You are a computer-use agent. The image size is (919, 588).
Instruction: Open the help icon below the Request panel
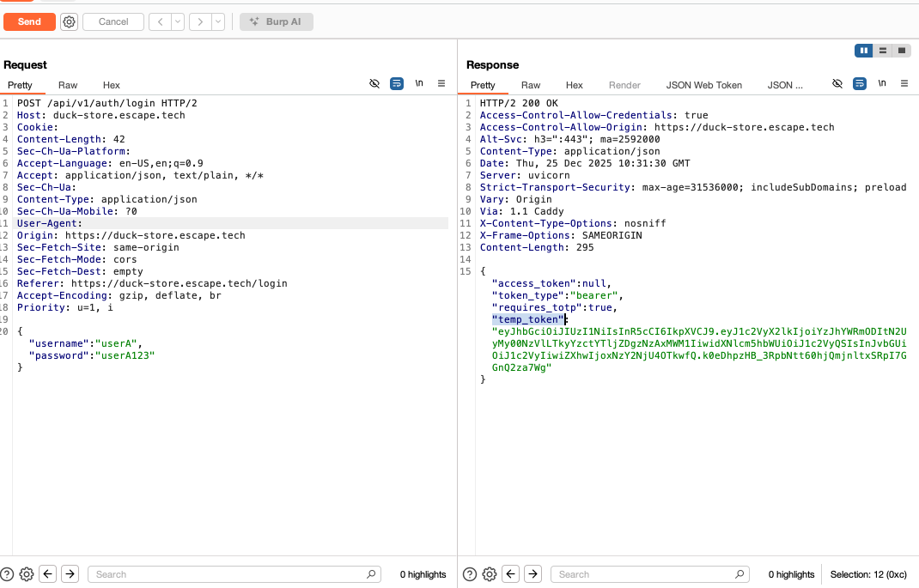click(8, 573)
